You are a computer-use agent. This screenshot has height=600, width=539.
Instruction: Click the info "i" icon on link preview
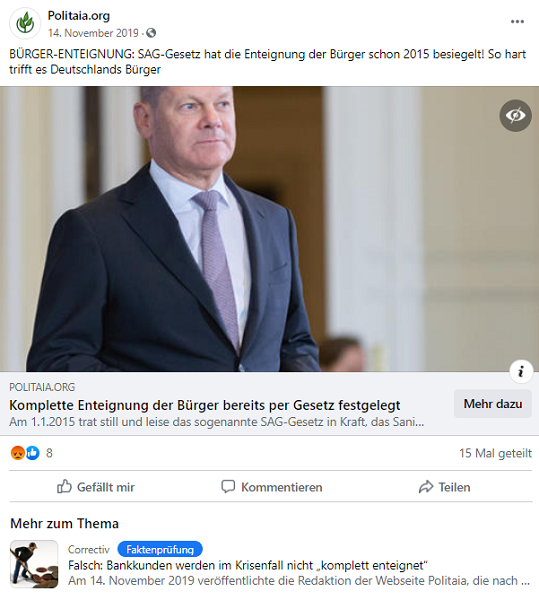click(521, 371)
